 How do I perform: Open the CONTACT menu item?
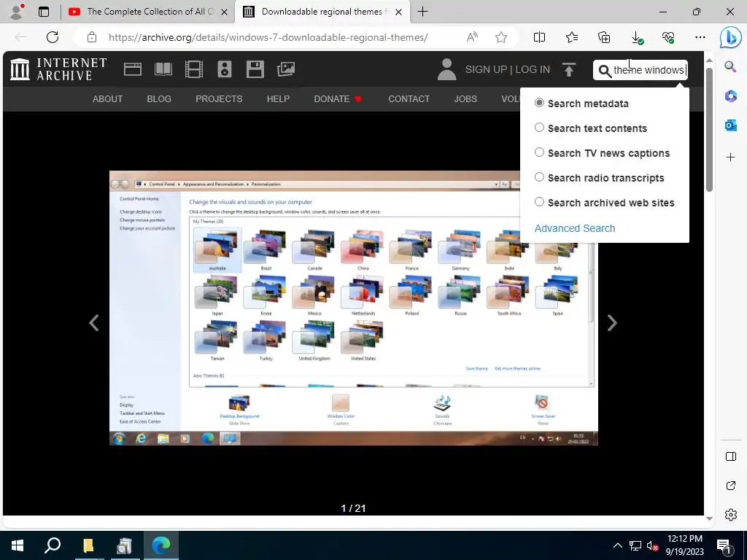[409, 99]
